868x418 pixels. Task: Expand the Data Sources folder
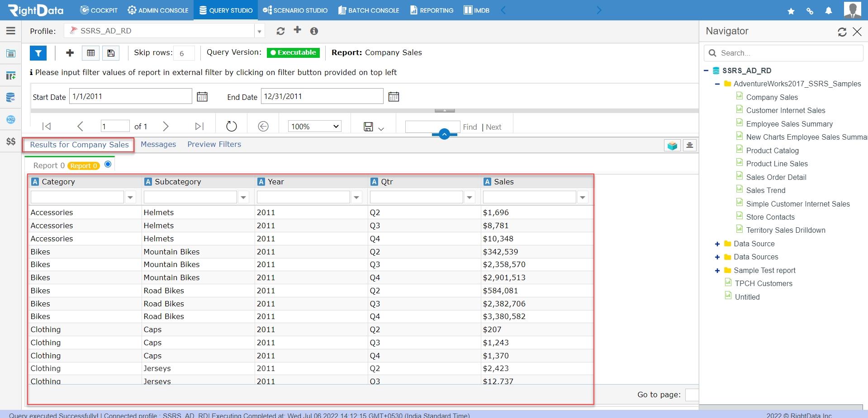coord(717,257)
